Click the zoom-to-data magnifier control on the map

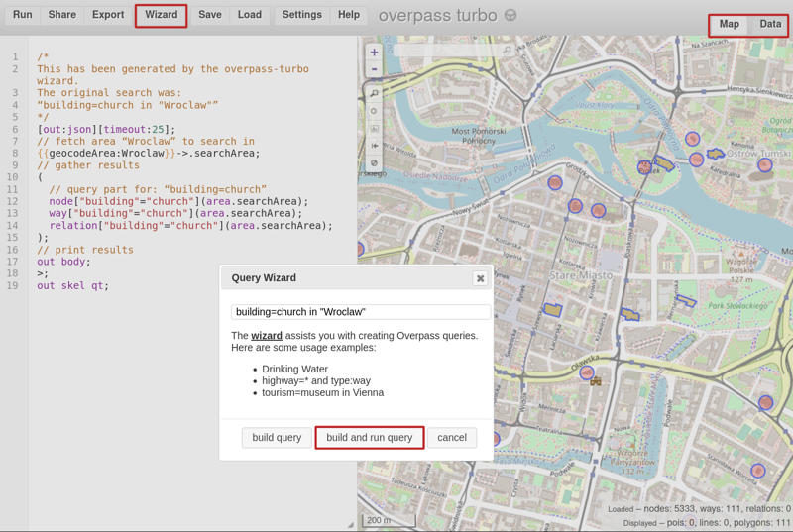pos(375,93)
